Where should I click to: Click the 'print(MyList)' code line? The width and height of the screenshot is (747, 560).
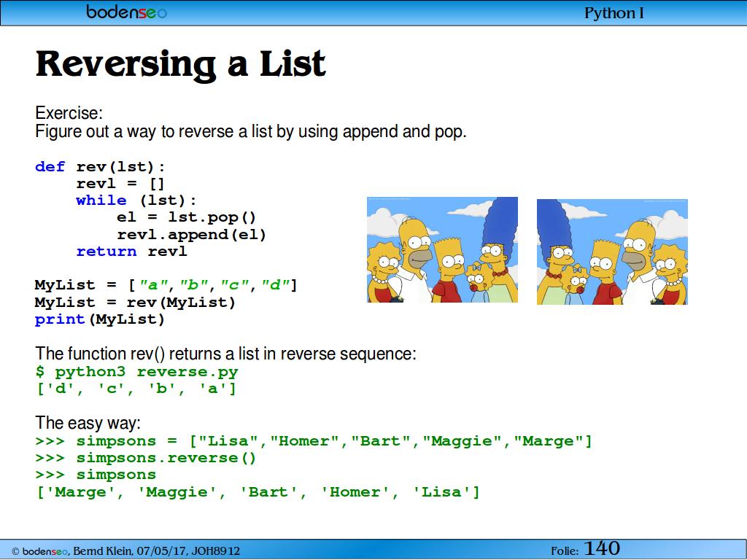(x=100, y=319)
